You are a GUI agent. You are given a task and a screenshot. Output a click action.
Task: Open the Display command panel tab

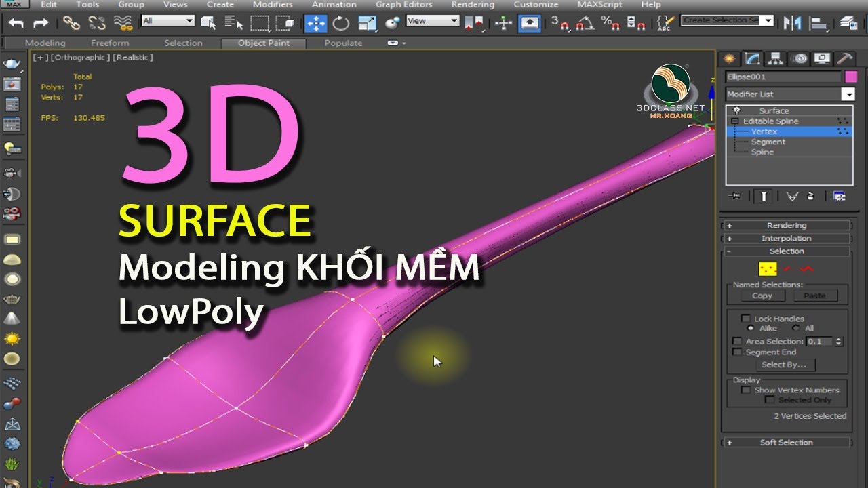point(822,58)
